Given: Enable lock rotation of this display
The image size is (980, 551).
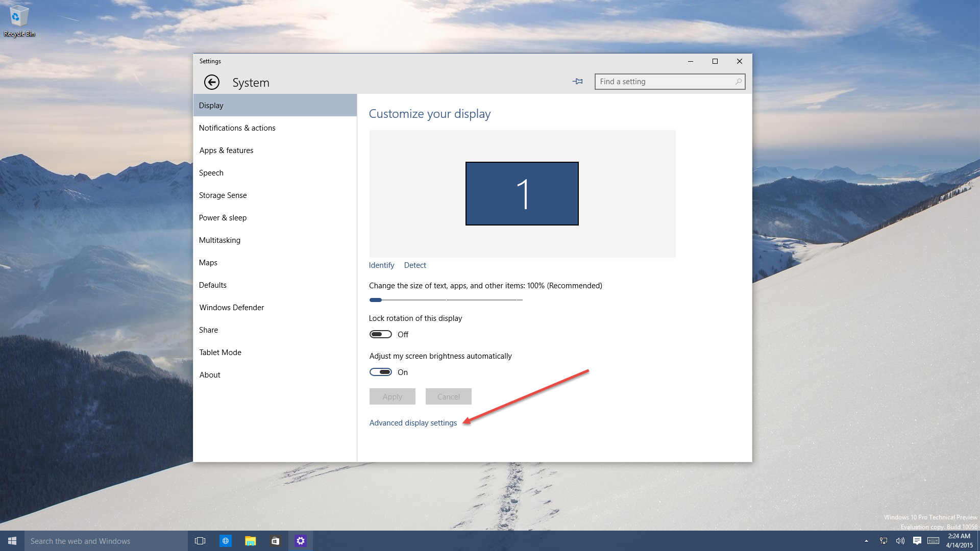Looking at the screenshot, I should point(380,334).
